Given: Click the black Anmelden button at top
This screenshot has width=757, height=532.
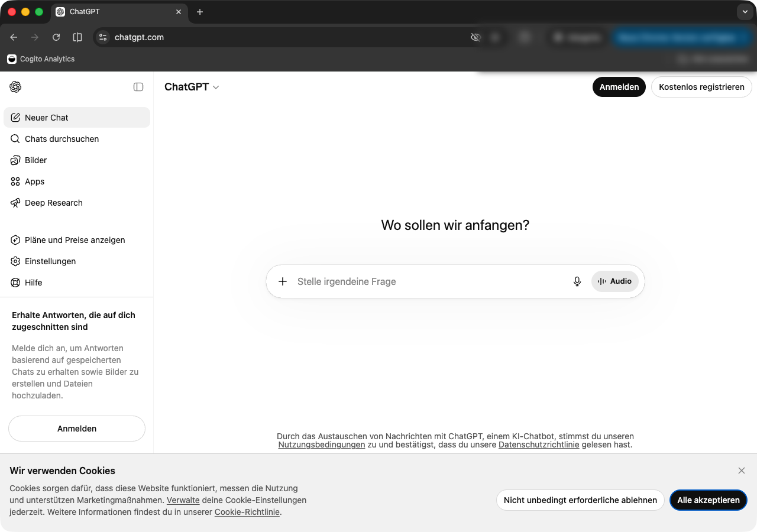Looking at the screenshot, I should click(x=619, y=87).
